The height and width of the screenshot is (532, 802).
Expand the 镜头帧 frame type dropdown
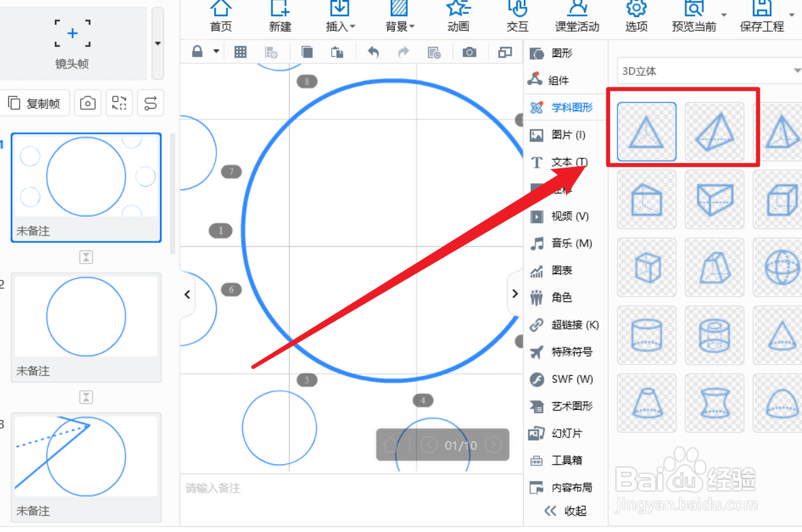pos(158,43)
